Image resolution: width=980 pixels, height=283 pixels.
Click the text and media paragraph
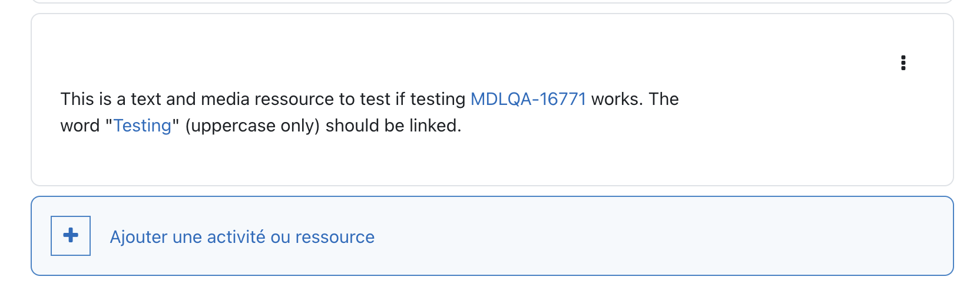(370, 112)
